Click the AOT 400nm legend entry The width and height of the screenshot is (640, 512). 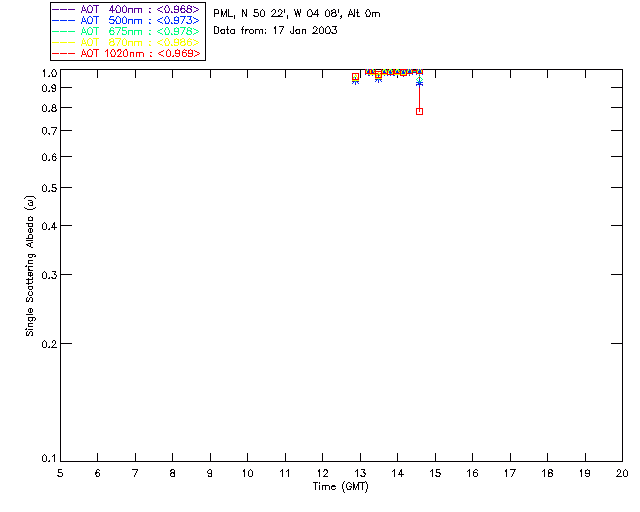[x=126, y=9]
